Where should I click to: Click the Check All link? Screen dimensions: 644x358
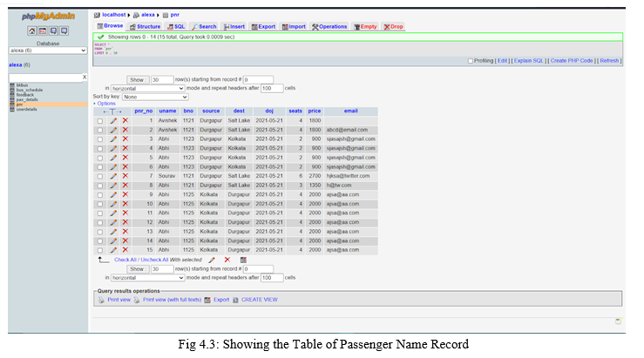(125, 260)
